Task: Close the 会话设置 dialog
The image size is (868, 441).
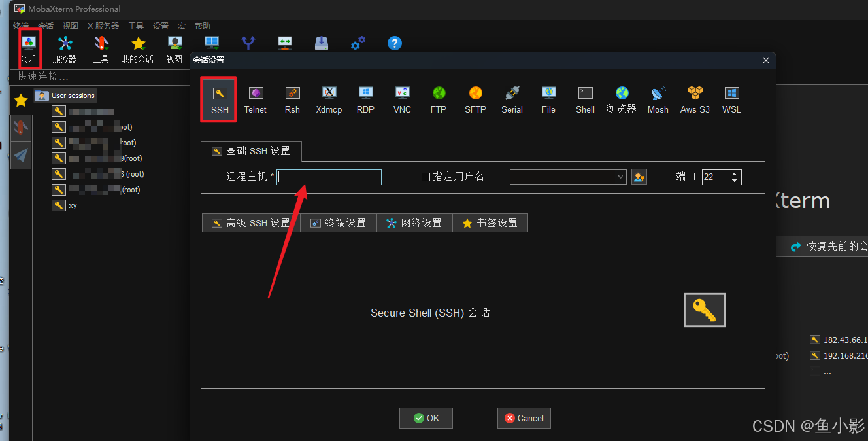Action: pyautogui.click(x=767, y=60)
